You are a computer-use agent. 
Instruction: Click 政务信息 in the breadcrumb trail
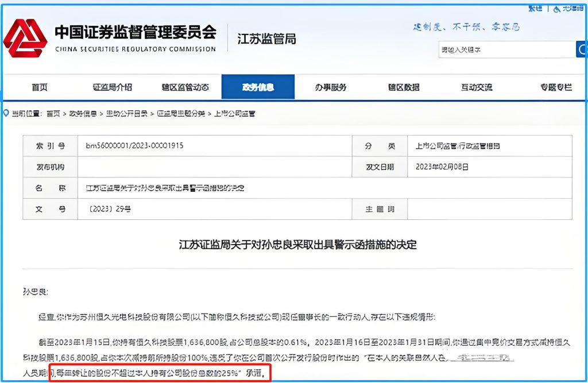click(83, 114)
